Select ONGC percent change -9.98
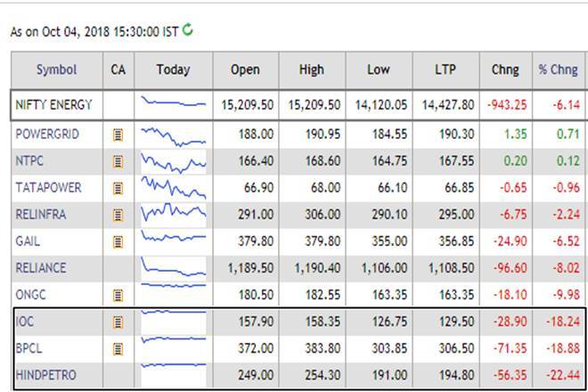Viewport: 588px width, 392px height. click(x=567, y=295)
